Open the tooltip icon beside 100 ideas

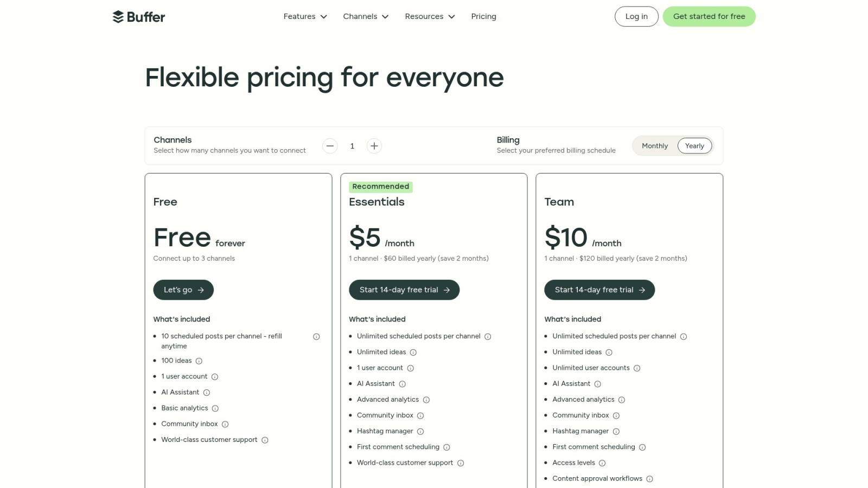(x=199, y=361)
